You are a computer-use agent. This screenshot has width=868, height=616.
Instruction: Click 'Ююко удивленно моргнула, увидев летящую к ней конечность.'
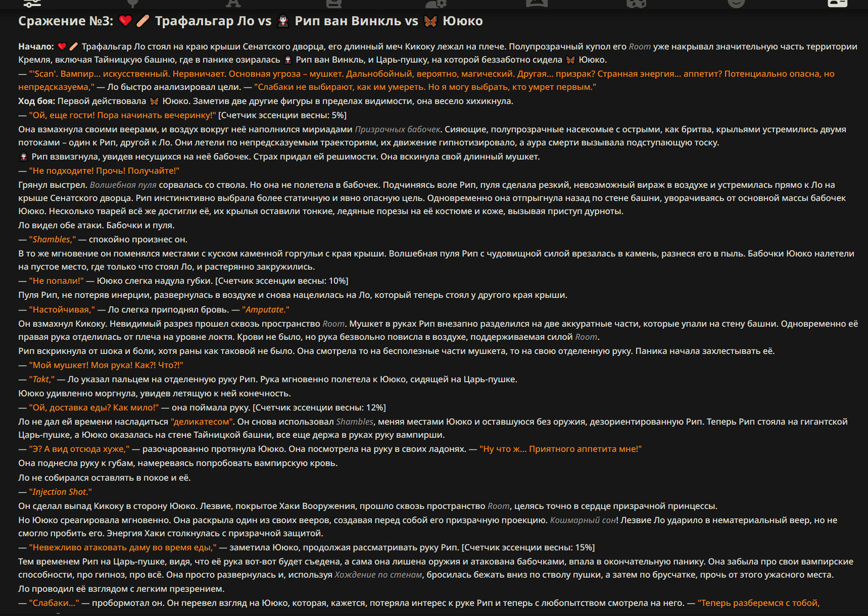point(155,393)
